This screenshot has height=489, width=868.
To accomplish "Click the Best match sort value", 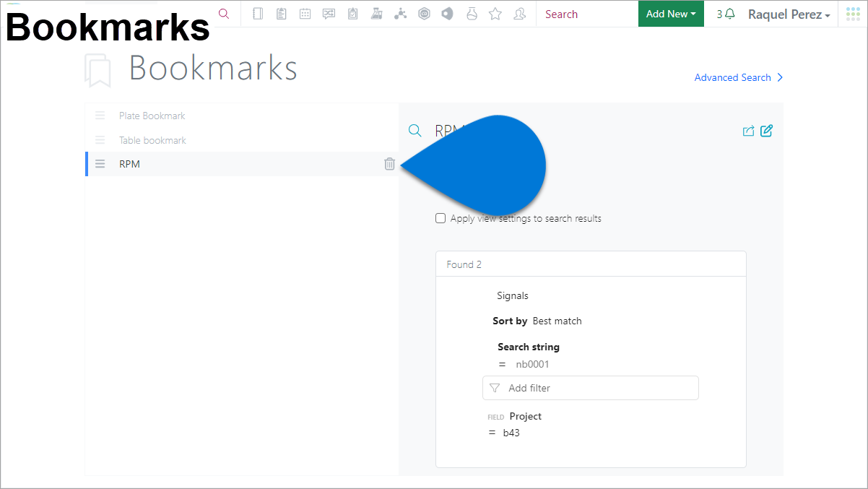I will coord(557,321).
